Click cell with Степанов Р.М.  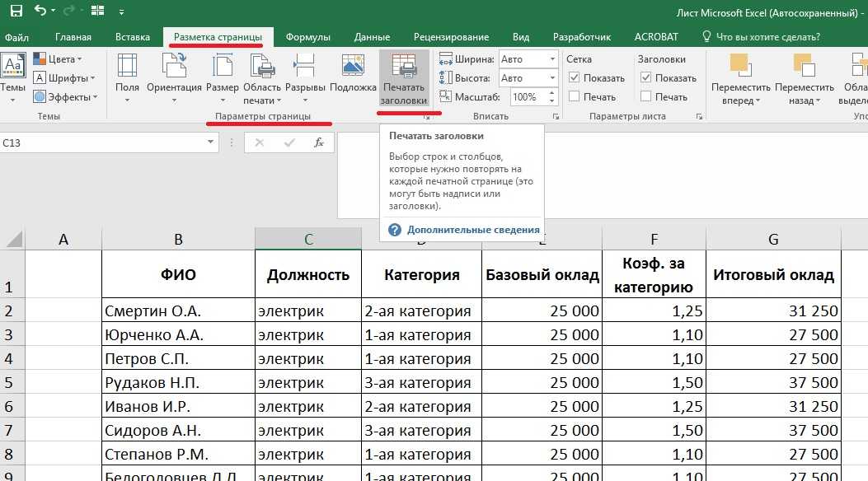click(x=178, y=453)
